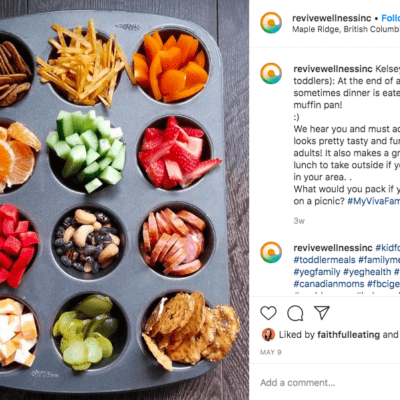Click the 3w timestamp under the caption
This screenshot has height=400, width=400.
click(x=299, y=220)
